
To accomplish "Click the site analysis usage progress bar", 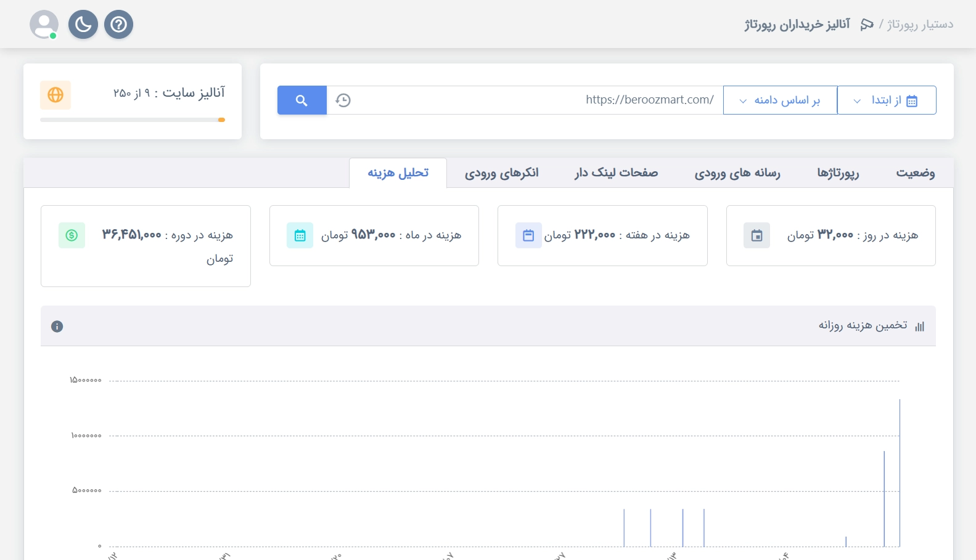I will [133, 120].
